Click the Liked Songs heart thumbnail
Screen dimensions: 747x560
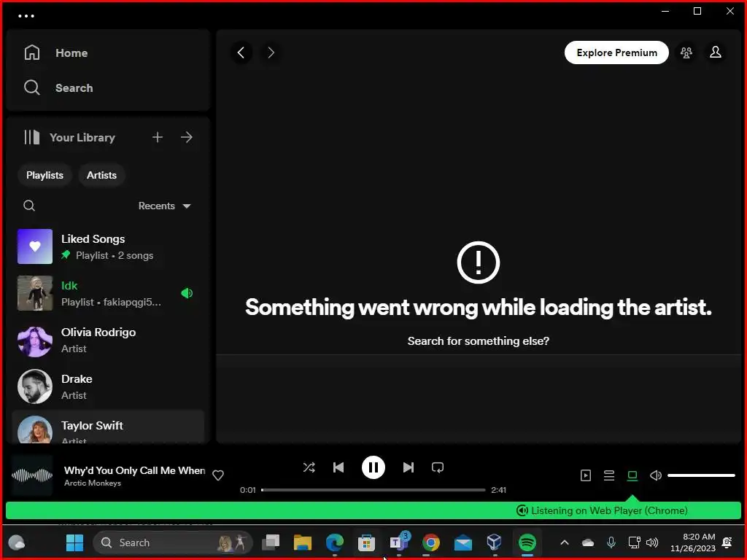pyautogui.click(x=35, y=246)
